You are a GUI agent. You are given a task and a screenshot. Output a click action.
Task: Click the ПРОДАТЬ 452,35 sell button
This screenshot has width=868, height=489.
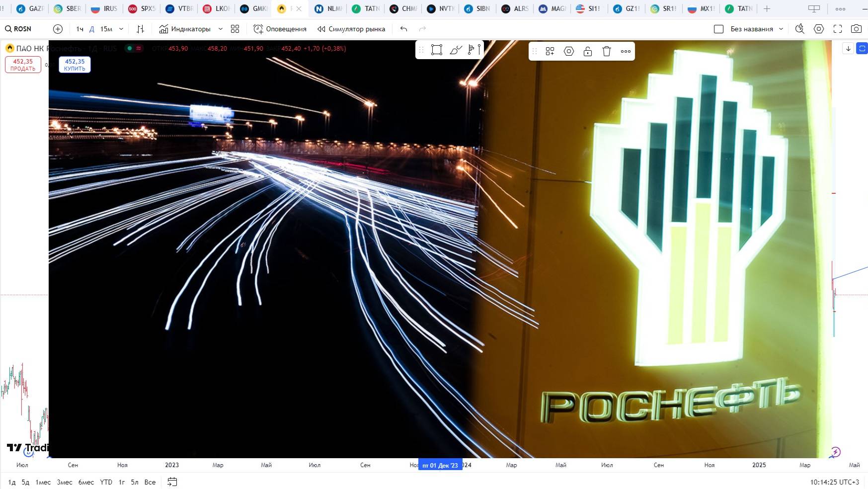click(23, 65)
